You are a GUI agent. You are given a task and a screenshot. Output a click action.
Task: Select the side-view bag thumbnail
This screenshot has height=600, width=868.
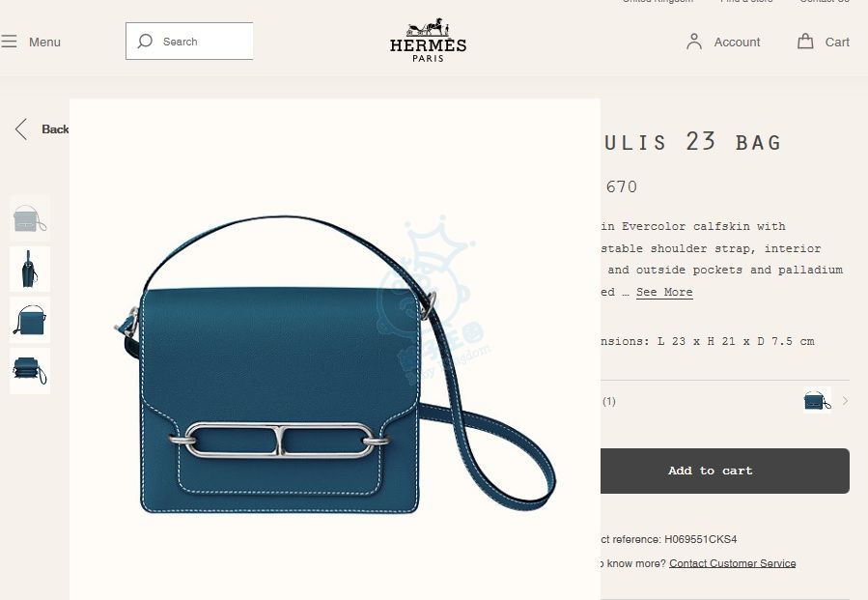click(30, 269)
